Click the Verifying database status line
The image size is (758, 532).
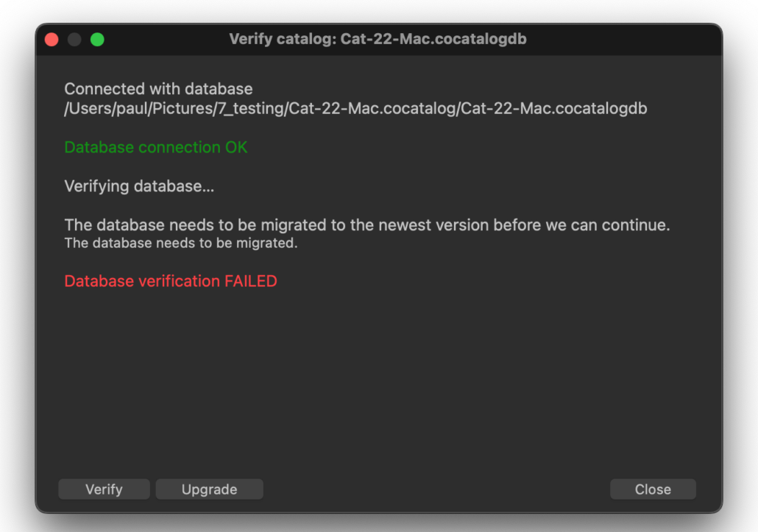pos(138,186)
